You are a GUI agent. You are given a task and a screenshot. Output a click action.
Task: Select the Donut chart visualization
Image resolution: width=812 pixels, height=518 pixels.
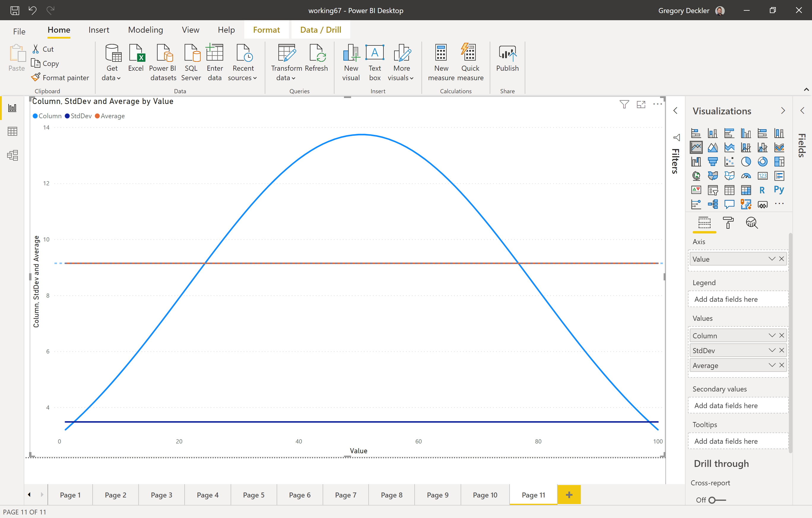coord(762,162)
